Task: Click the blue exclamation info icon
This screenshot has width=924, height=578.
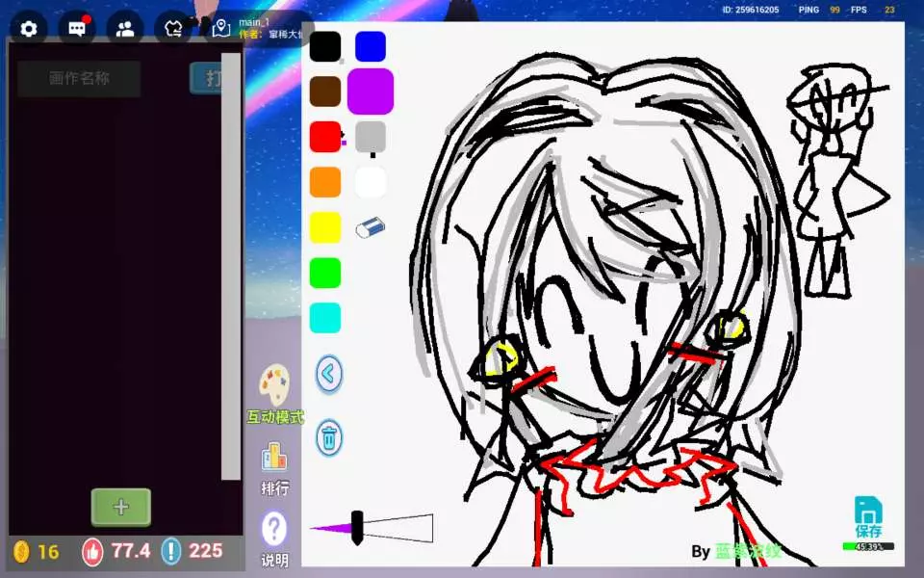Action: (x=171, y=551)
